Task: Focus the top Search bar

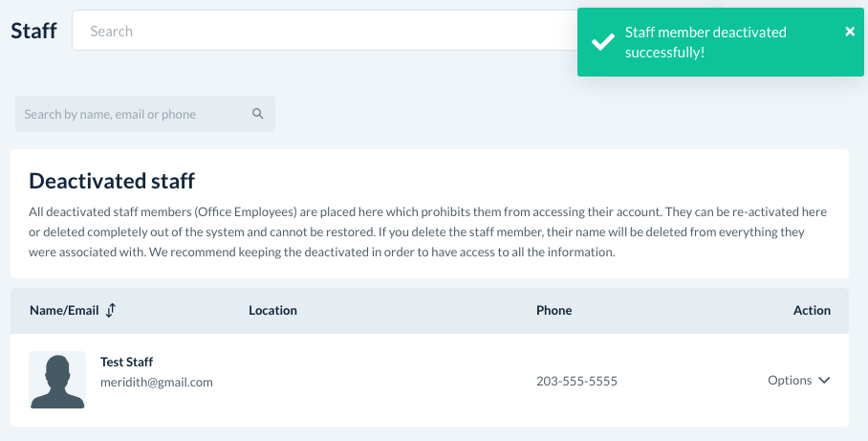Action: tap(315, 31)
